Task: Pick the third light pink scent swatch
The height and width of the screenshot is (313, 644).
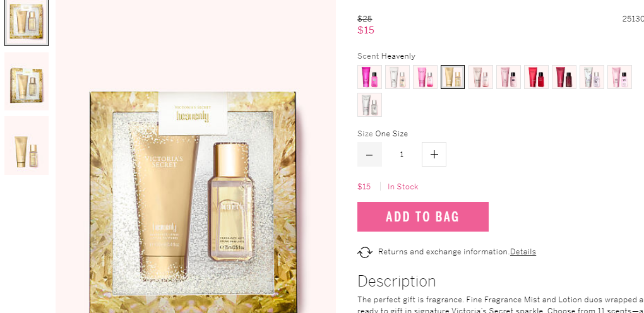Action: tap(425, 77)
